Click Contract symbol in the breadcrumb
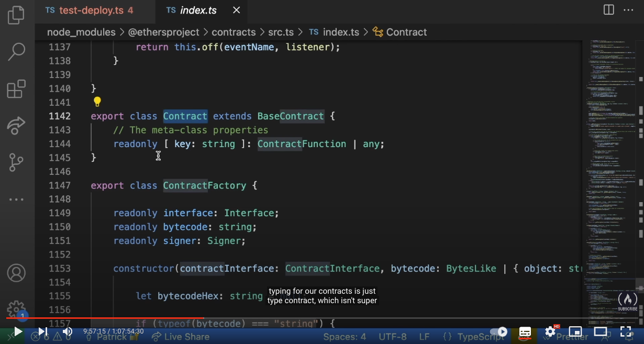 tap(406, 32)
